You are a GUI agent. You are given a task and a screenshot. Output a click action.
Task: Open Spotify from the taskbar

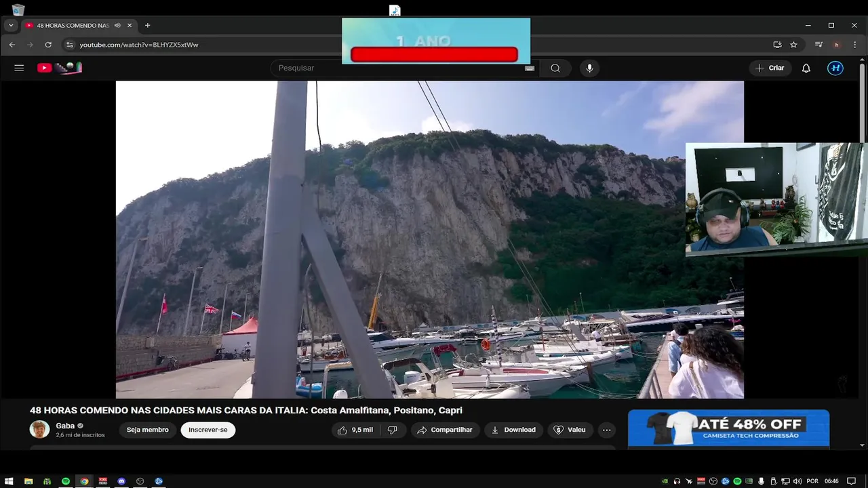click(x=66, y=481)
